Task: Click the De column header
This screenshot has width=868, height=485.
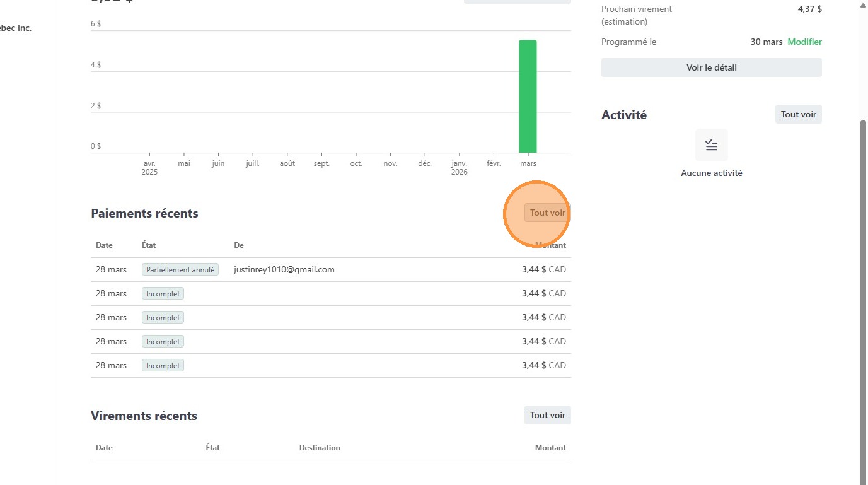Action: click(x=239, y=245)
